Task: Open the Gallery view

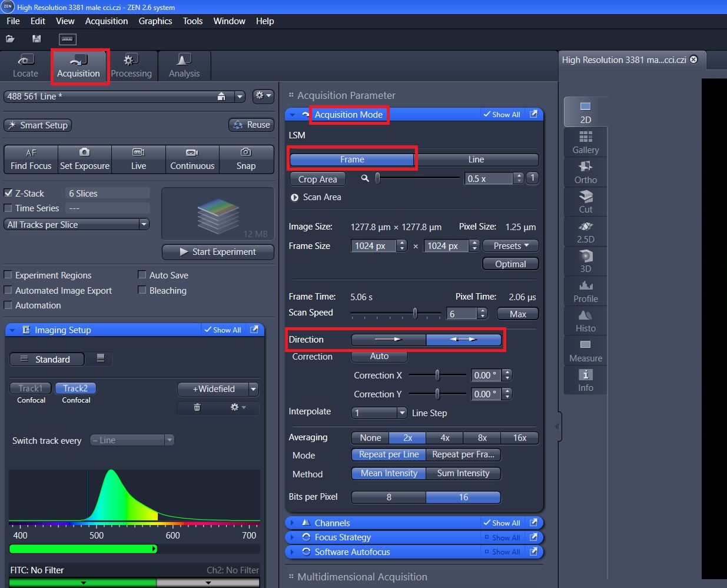Action: tap(585, 142)
